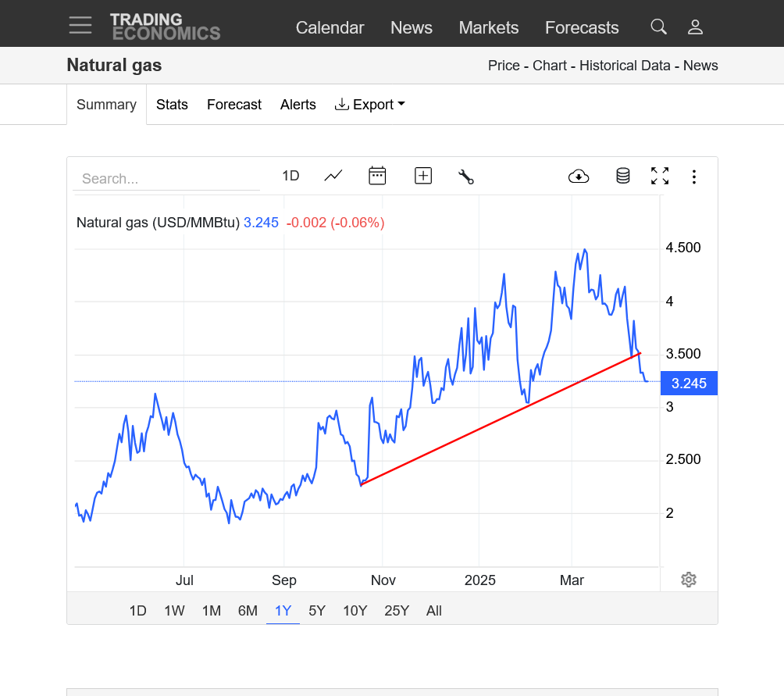Select the 5Y time range
The height and width of the screenshot is (696, 784).
(316, 611)
